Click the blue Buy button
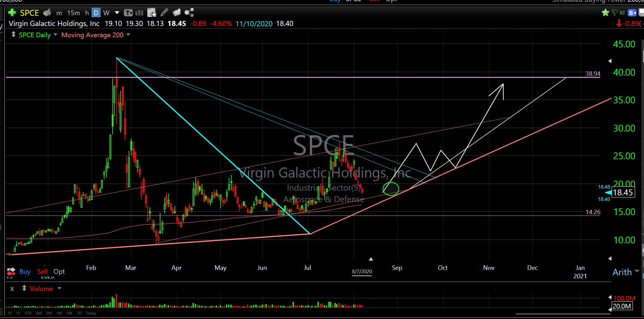This screenshot has width=644, height=319. 25,272
